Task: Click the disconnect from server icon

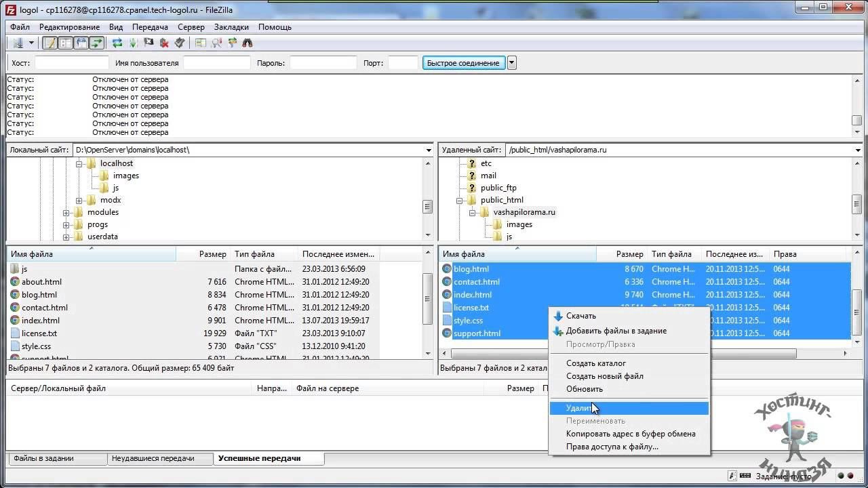Action: [x=164, y=43]
